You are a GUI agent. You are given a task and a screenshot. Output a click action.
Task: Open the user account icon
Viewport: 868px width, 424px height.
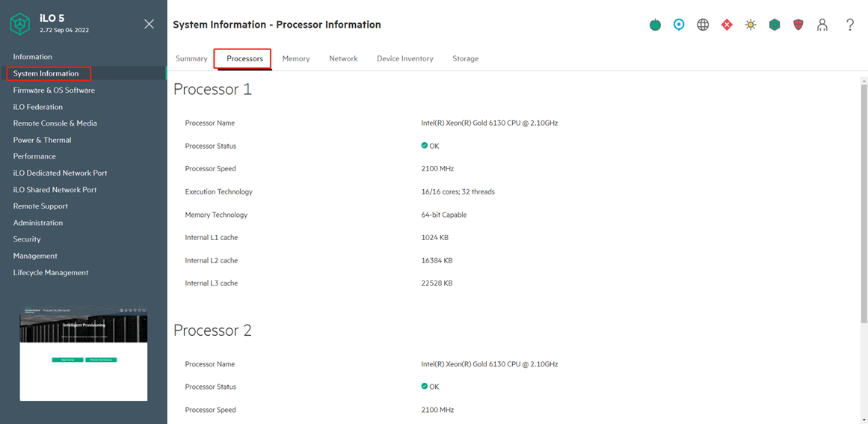pos(822,25)
